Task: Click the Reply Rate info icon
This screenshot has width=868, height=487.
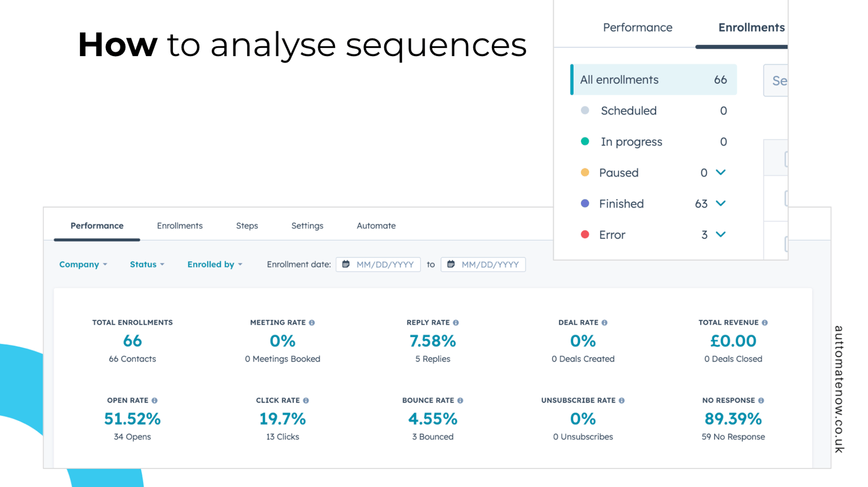Action: coord(455,322)
